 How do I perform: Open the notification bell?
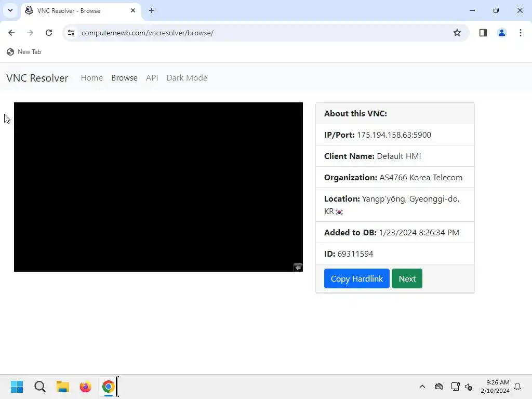517,387
